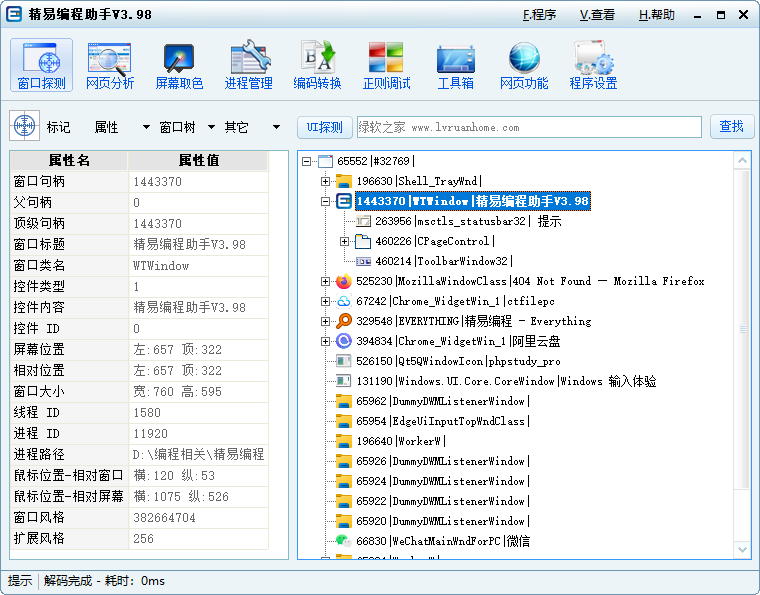Image resolution: width=760 pixels, height=595 pixels.
Task: Open the F.程序 menu
Action: pyautogui.click(x=539, y=15)
